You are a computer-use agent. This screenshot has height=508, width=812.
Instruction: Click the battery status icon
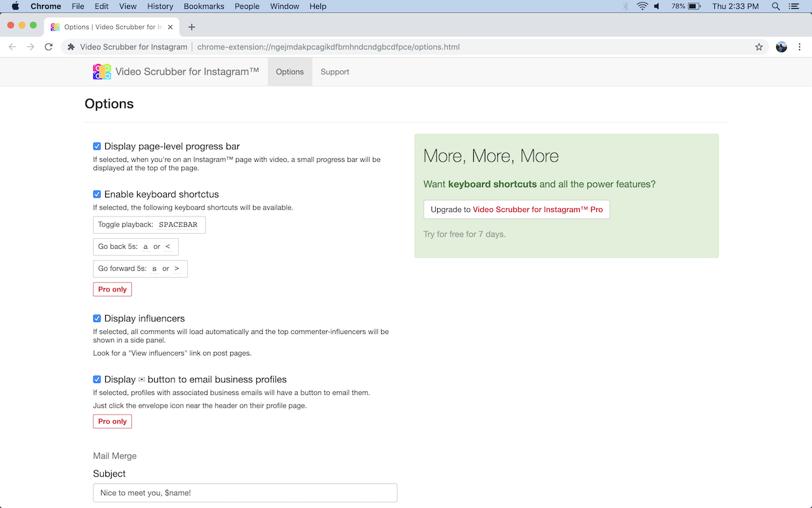pos(694,6)
